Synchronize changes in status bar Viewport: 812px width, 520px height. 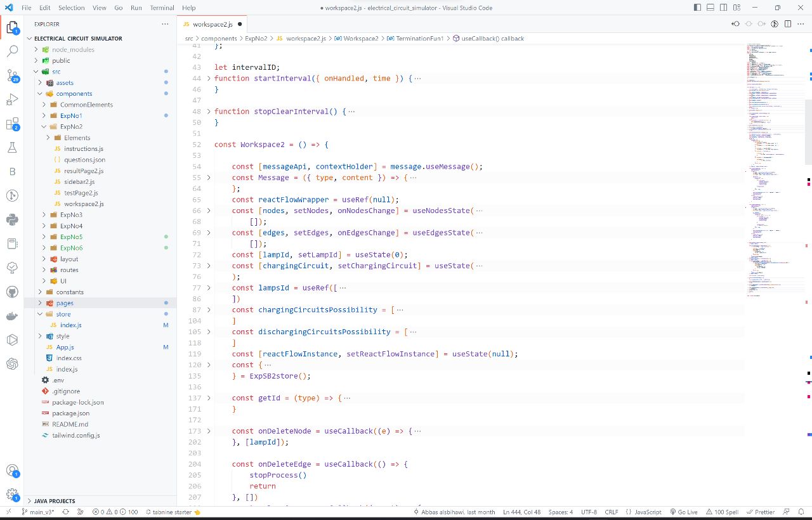[66, 512]
